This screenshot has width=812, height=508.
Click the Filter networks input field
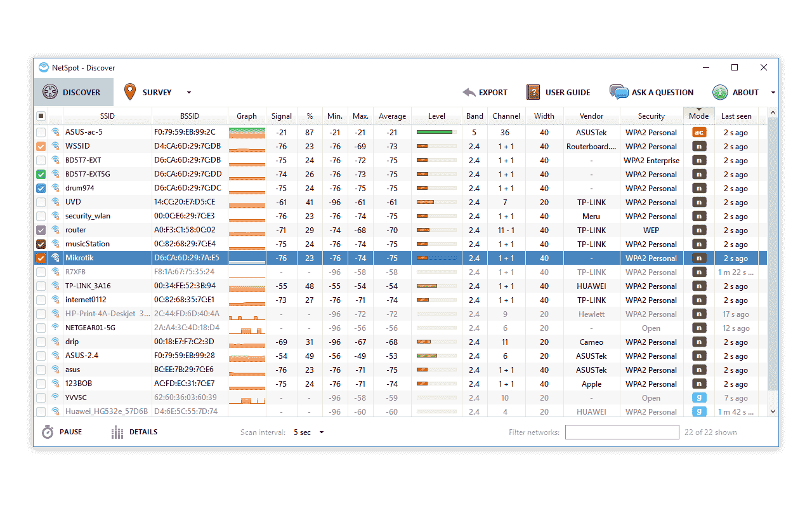pyautogui.click(x=622, y=432)
